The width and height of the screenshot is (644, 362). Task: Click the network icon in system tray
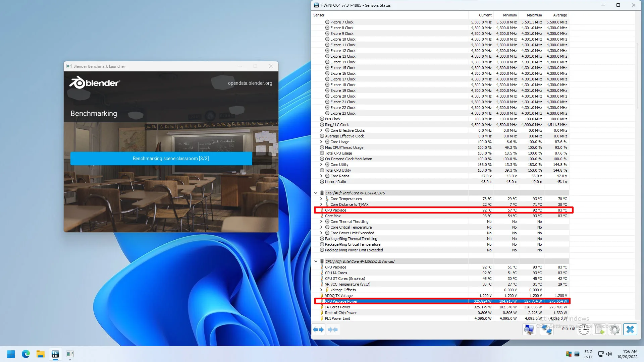(601, 354)
